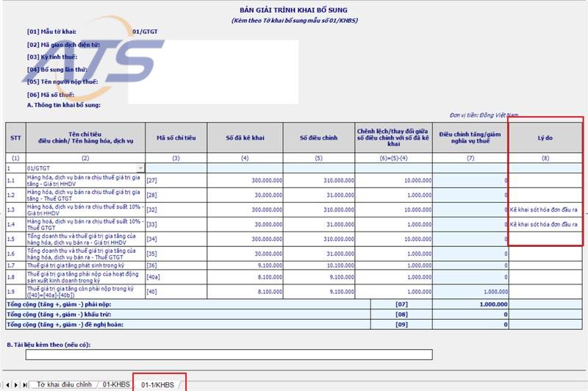Screen dimensions: 588x391
Task: Click the [09] refund request total value
Action: pos(470,325)
